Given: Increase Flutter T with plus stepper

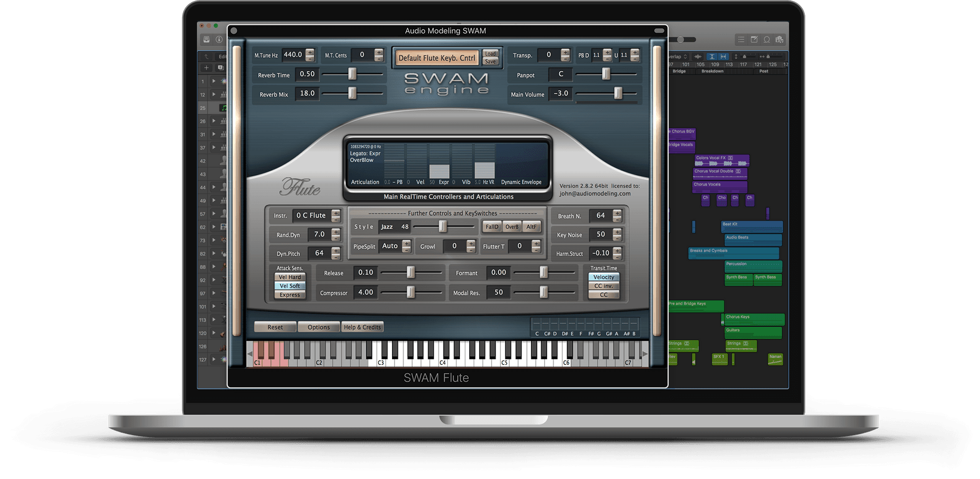Looking at the screenshot, I should click(x=536, y=243).
